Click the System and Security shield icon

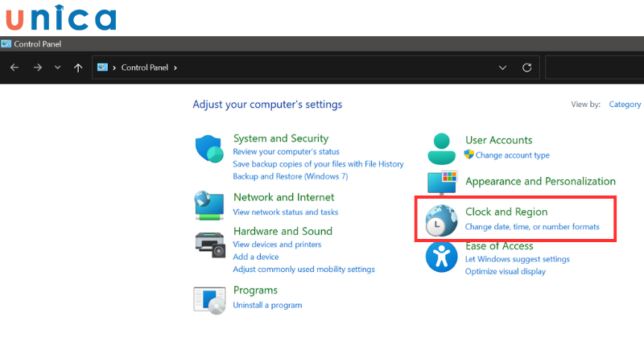[x=208, y=149]
